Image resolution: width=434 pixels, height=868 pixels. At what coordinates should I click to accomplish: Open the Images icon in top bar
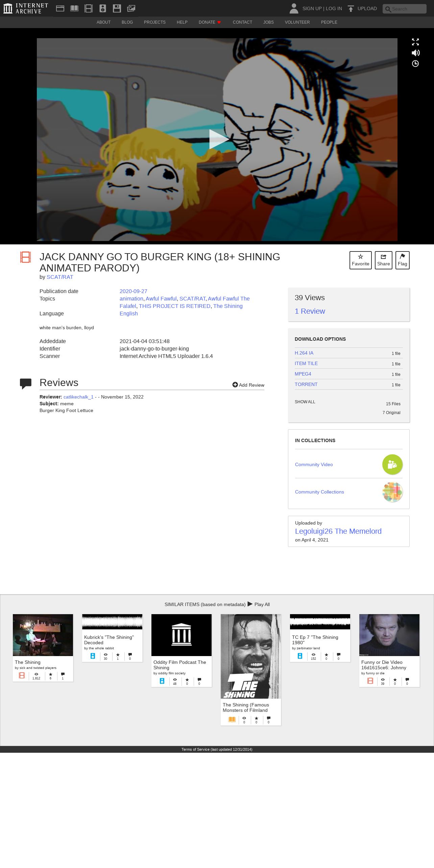[131, 8]
